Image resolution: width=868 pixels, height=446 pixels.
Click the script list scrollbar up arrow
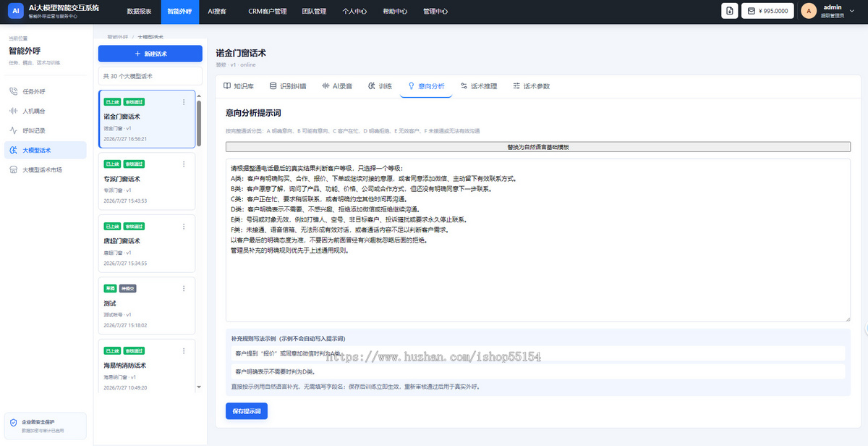199,94
